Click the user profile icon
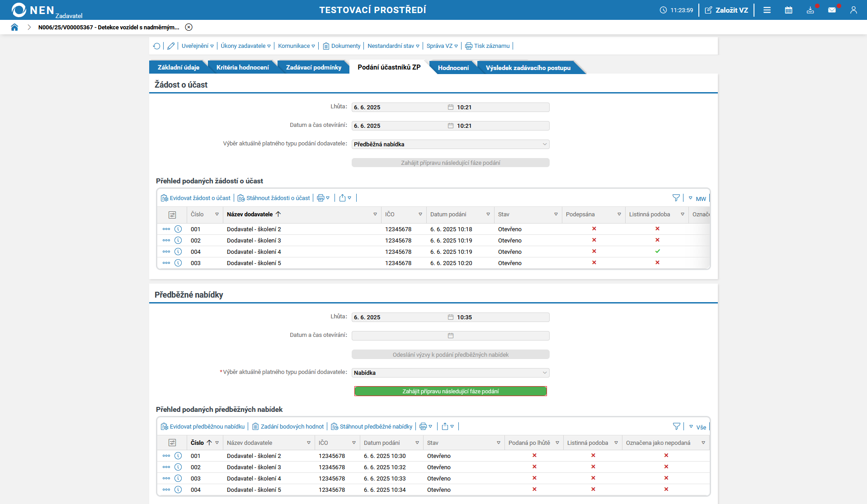Image resolution: width=867 pixels, height=504 pixels. coord(853,10)
